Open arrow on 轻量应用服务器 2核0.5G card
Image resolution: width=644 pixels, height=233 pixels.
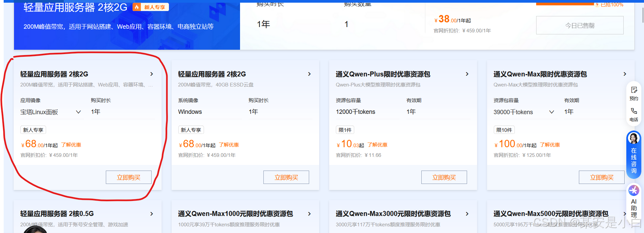152,214
